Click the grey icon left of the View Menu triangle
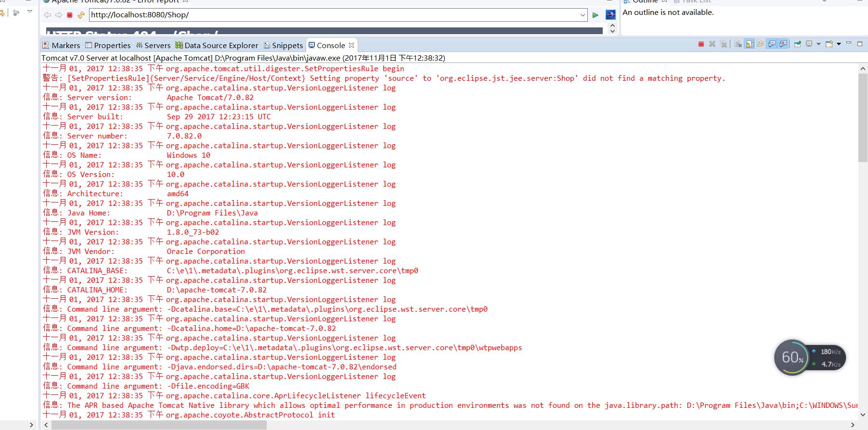868x430 pixels. (x=16, y=13)
